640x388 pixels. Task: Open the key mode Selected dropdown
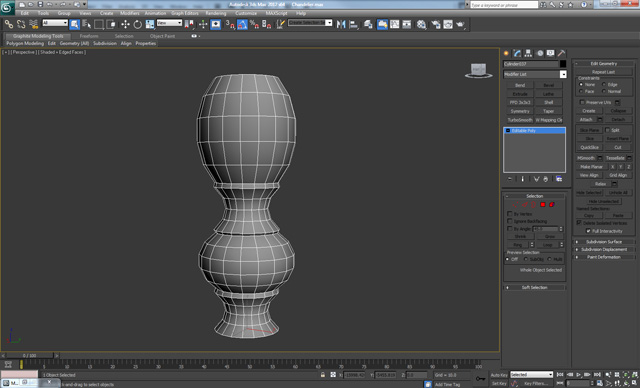pyautogui.click(x=531, y=375)
